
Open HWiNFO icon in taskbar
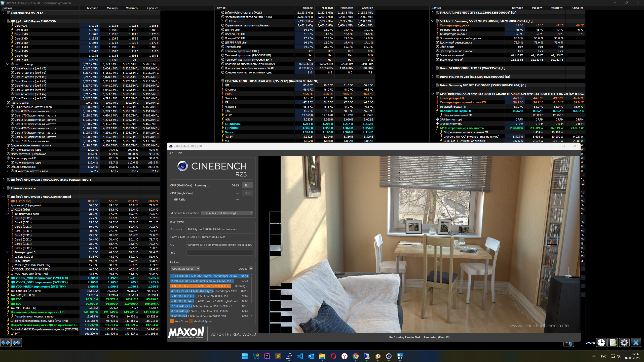[x=400, y=356]
